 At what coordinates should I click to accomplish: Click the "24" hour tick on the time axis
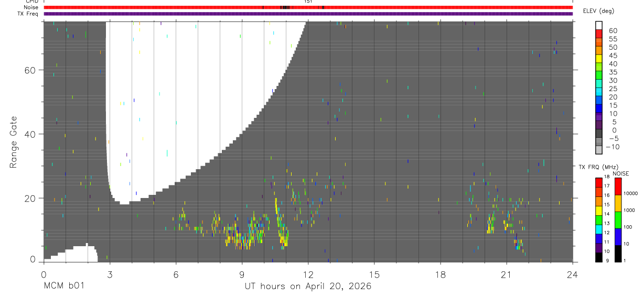[x=572, y=273]
